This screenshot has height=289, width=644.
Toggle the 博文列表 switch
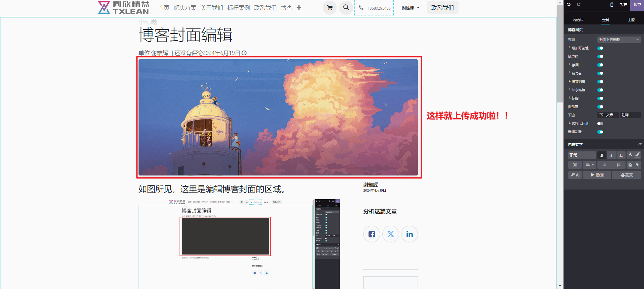pyautogui.click(x=600, y=82)
